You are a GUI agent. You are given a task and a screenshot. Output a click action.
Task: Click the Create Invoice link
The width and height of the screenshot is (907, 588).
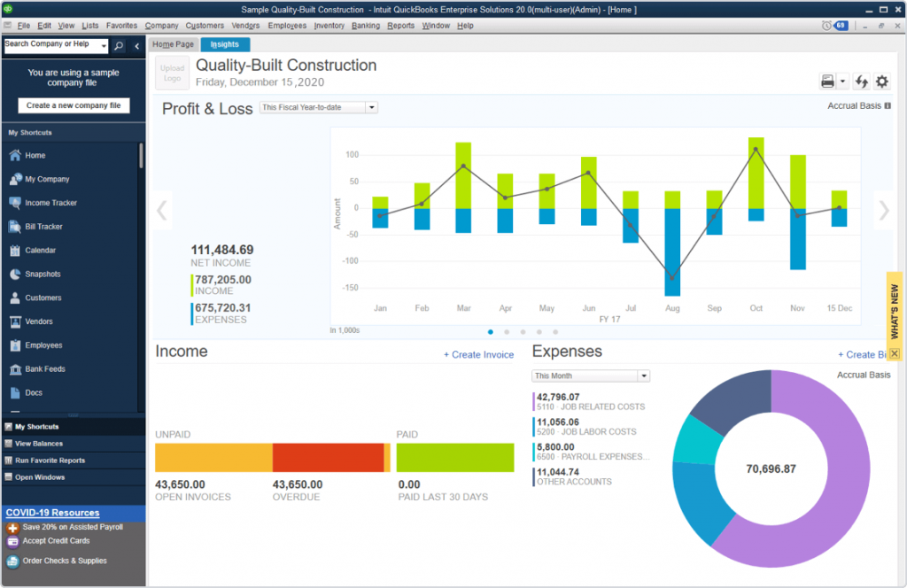pos(478,354)
